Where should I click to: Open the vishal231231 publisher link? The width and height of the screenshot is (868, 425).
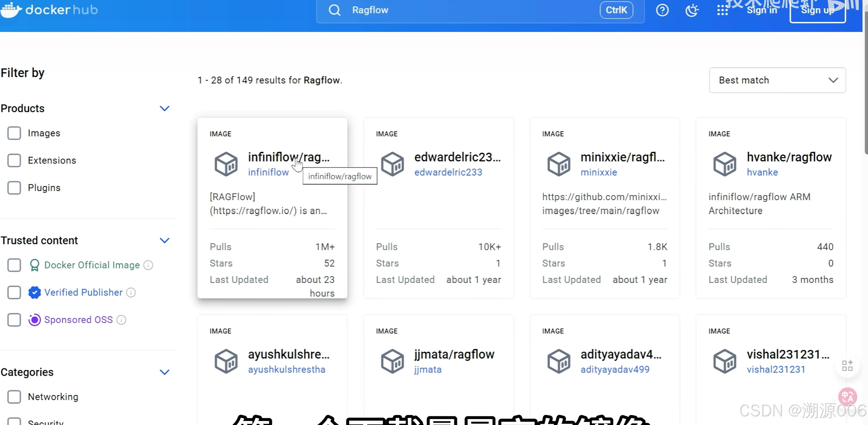coord(776,370)
